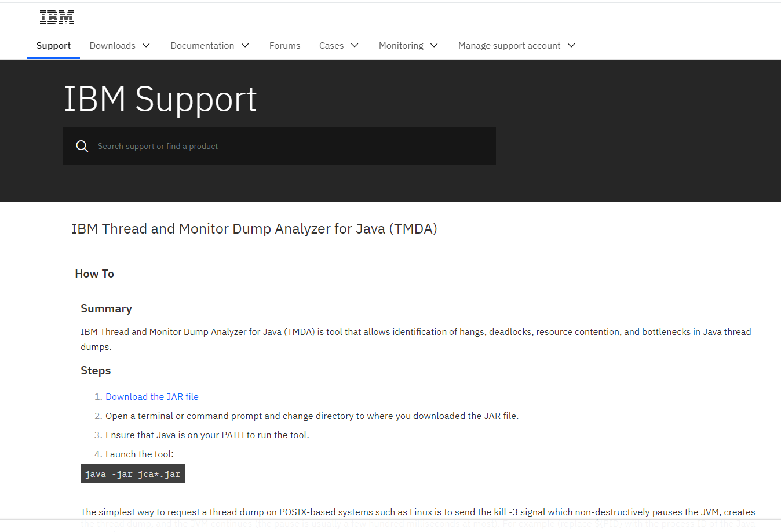Expand the Documentation chevron arrow
This screenshot has height=532, width=781.
tap(245, 45)
